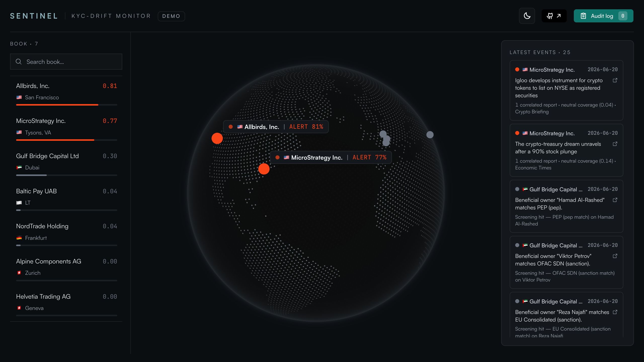This screenshot has height=362, width=644.
Task: Click the date on the Igloo event card
Action: 602,69
